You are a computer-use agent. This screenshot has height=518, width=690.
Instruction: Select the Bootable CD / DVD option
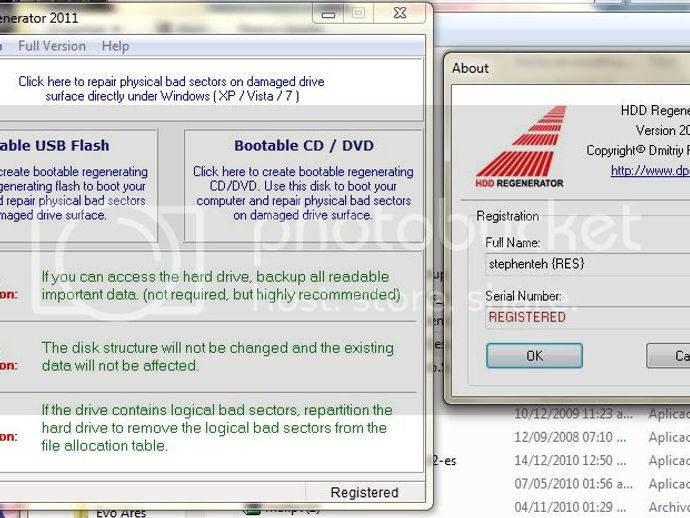click(304, 185)
